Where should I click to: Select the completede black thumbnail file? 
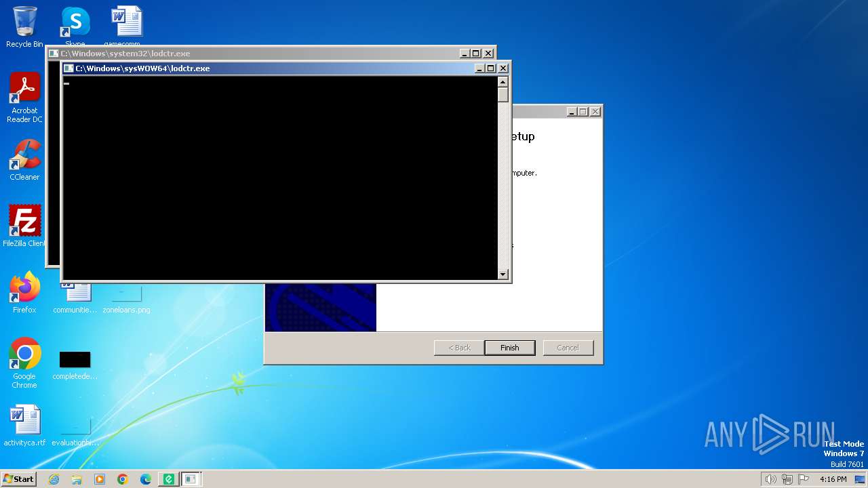(x=75, y=365)
